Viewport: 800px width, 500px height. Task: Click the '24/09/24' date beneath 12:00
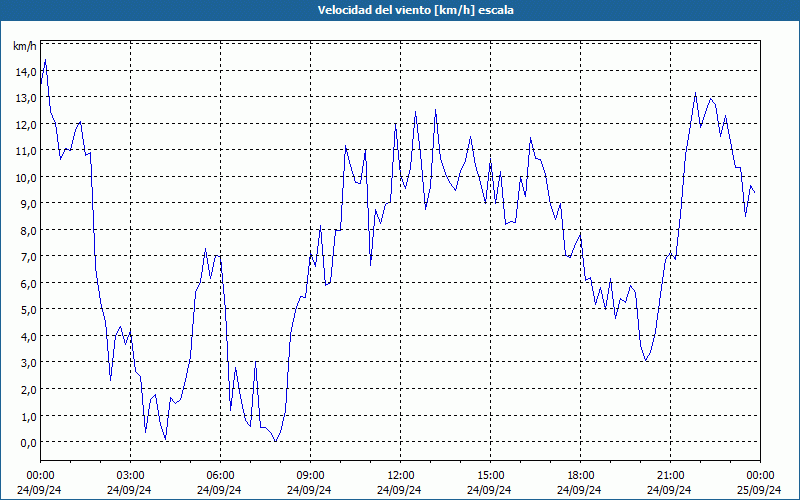pos(399,490)
